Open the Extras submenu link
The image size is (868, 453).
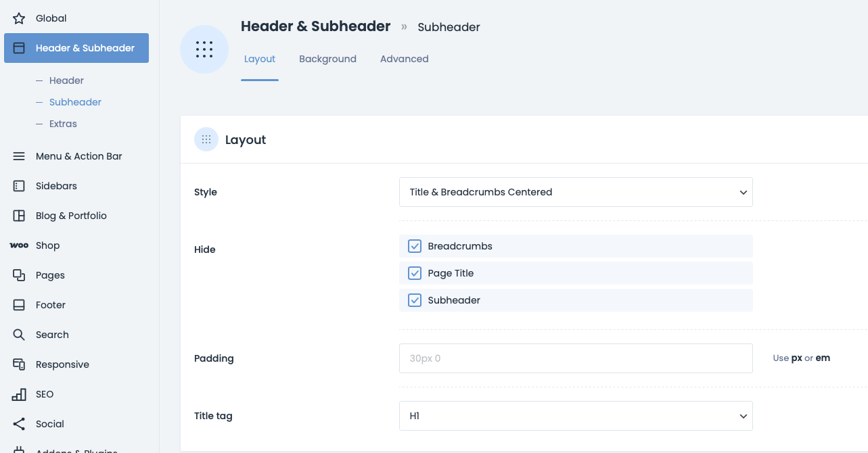(x=63, y=124)
